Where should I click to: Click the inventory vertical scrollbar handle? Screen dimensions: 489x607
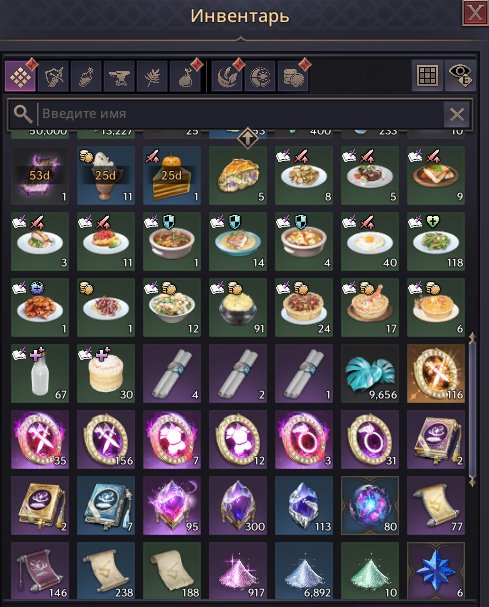(472, 409)
